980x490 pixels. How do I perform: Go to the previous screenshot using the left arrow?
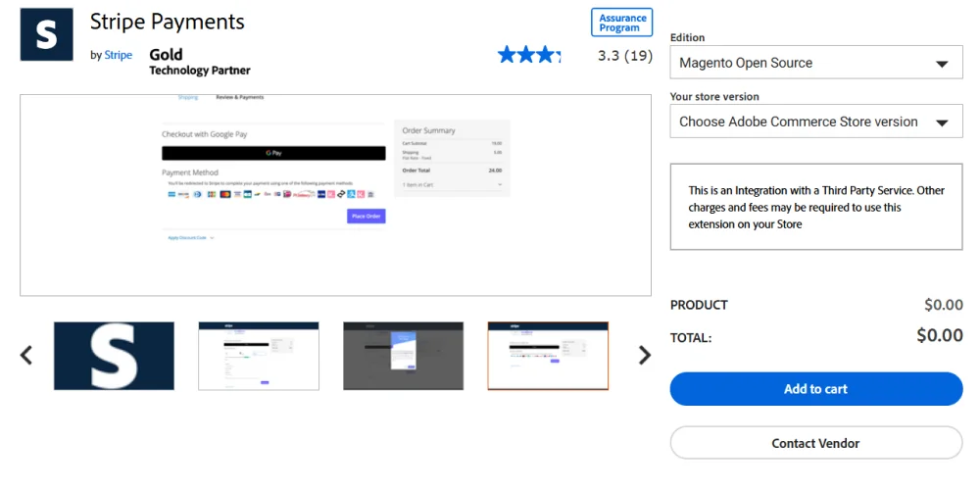coord(26,355)
